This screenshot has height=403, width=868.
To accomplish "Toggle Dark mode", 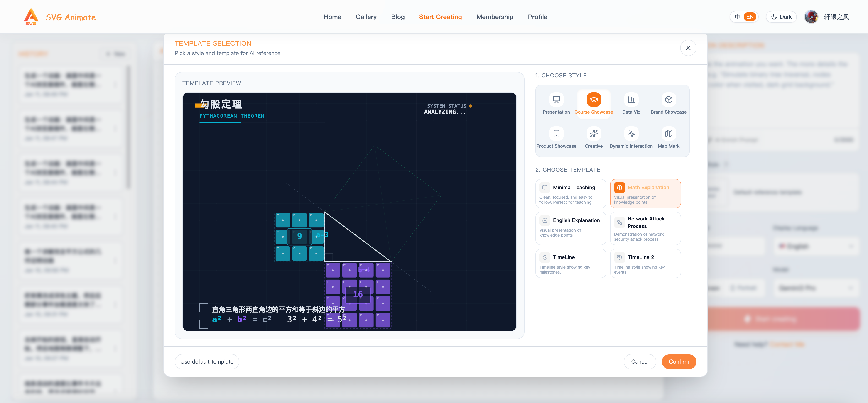I will point(781,17).
